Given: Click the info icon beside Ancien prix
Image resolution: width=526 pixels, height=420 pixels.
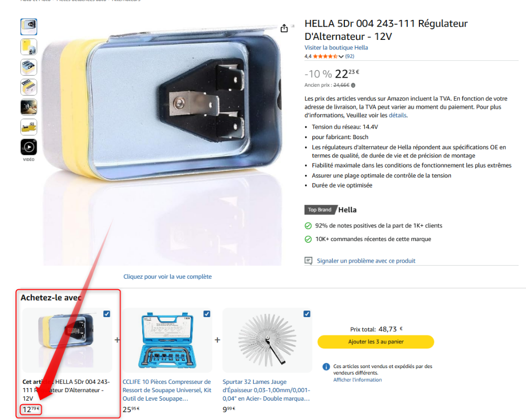Looking at the screenshot, I should (x=353, y=85).
